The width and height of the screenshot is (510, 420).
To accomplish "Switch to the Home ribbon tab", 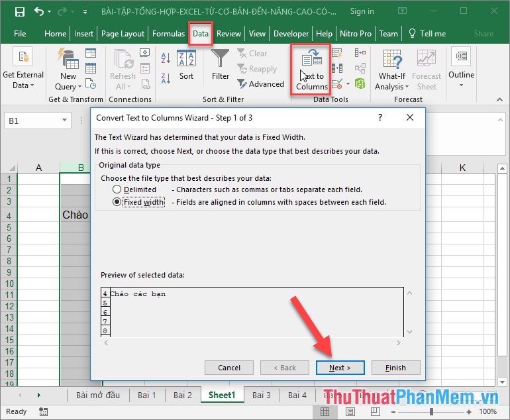I will point(55,34).
